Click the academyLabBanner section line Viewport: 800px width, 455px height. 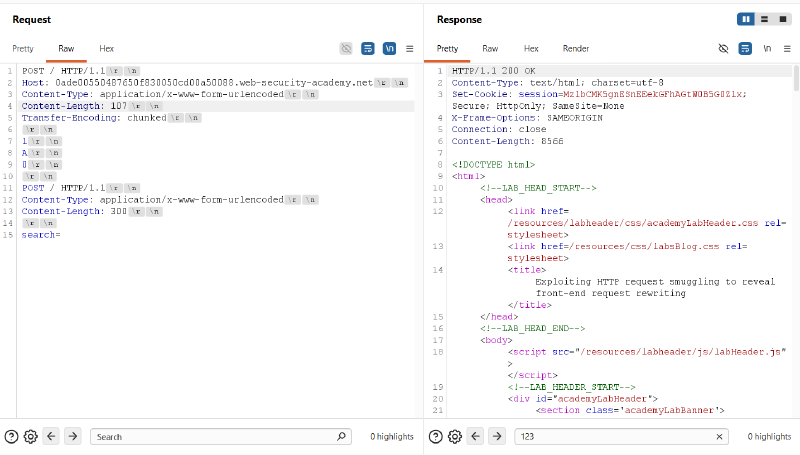630,410
